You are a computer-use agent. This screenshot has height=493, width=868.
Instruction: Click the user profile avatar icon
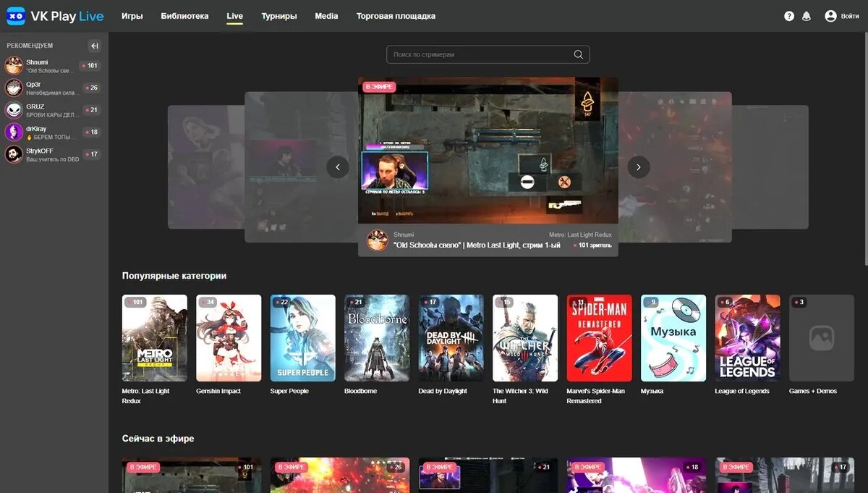[830, 16]
